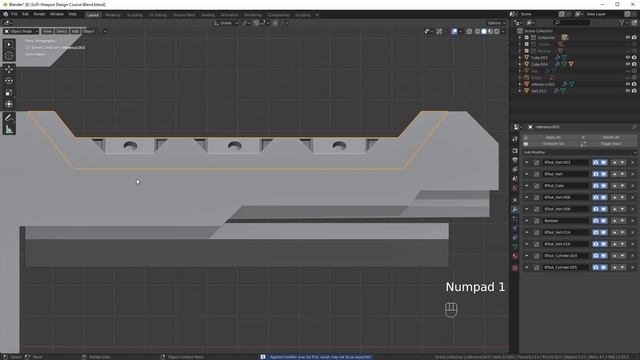Select the Transform tool

[x=9, y=104]
